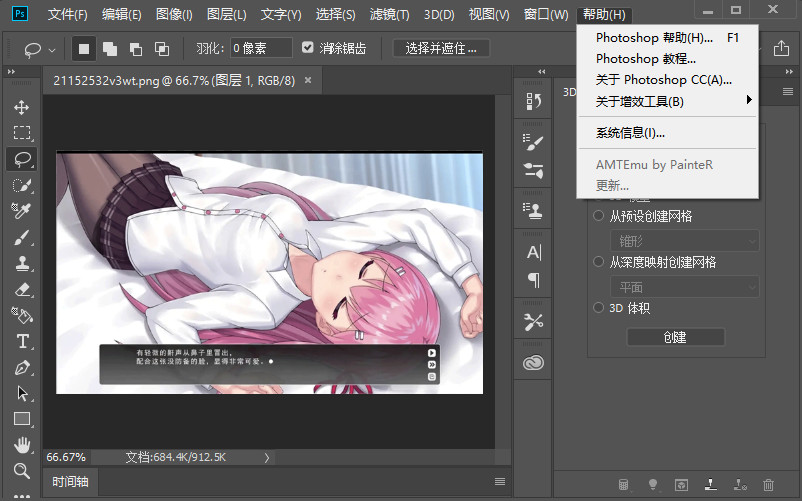Click the 羽化 feather value field
The width and height of the screenshot is (802, 501).
[x=261, y=48]
